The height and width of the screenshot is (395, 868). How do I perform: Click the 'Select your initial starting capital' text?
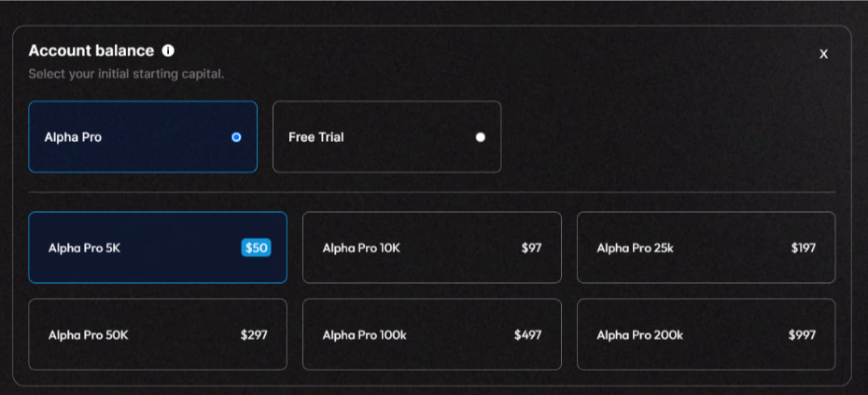[x=126, y=74]
